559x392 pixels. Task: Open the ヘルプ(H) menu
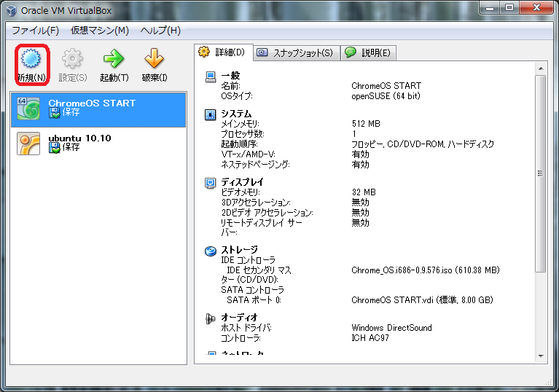(x=160, y=31)
